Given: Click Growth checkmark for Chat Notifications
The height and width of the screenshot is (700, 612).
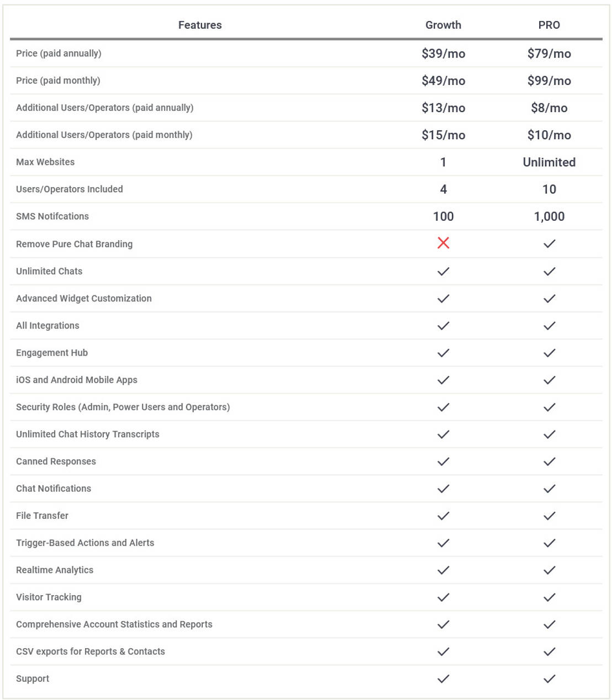Looking at the screenshot, I should [x=443, y=489].
